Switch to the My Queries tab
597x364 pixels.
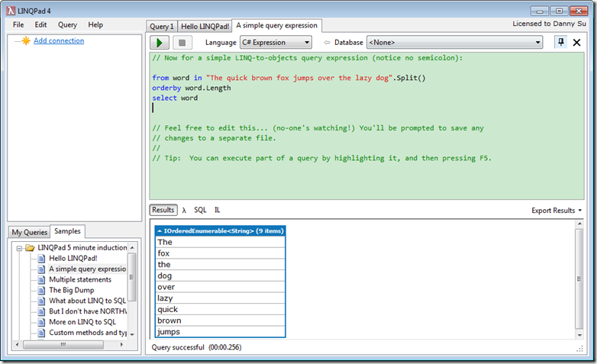click(x=29, y=232)
